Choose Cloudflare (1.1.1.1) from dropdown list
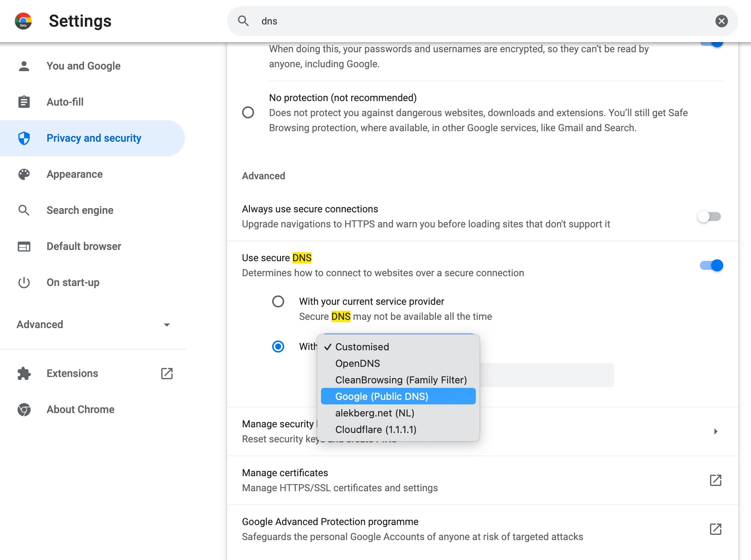This screenshot has height=560, width=751. click(x=375, y=430)
